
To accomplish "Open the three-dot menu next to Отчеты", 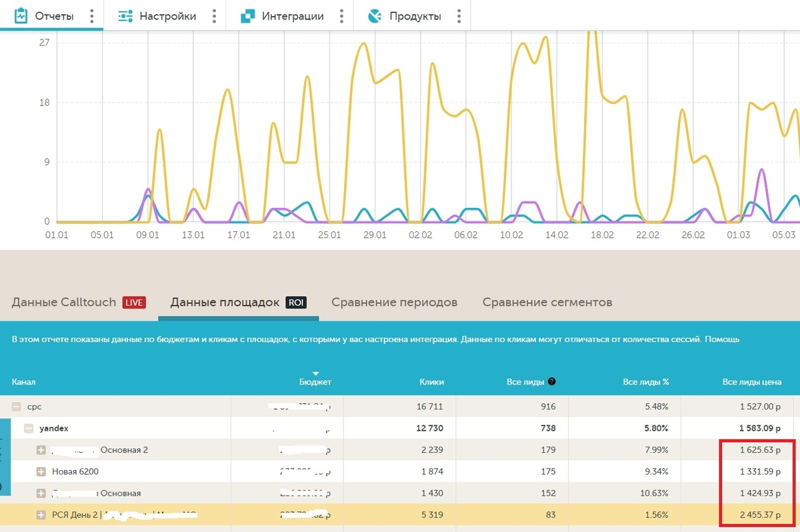I will [91, 16].
